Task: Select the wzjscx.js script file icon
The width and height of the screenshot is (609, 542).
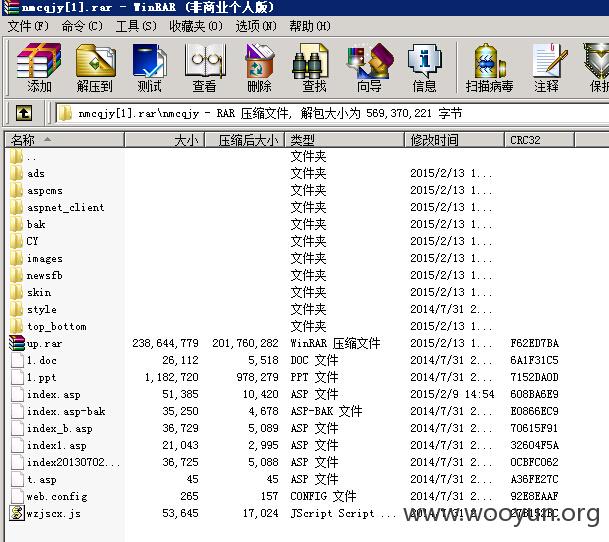Action: click(17, 513)
